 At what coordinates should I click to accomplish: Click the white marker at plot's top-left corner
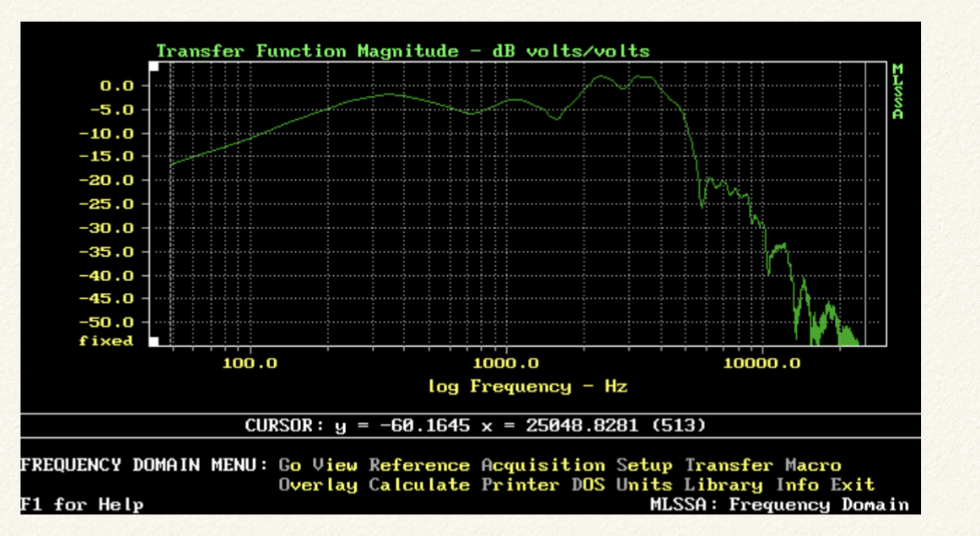(x=153, y=67)
